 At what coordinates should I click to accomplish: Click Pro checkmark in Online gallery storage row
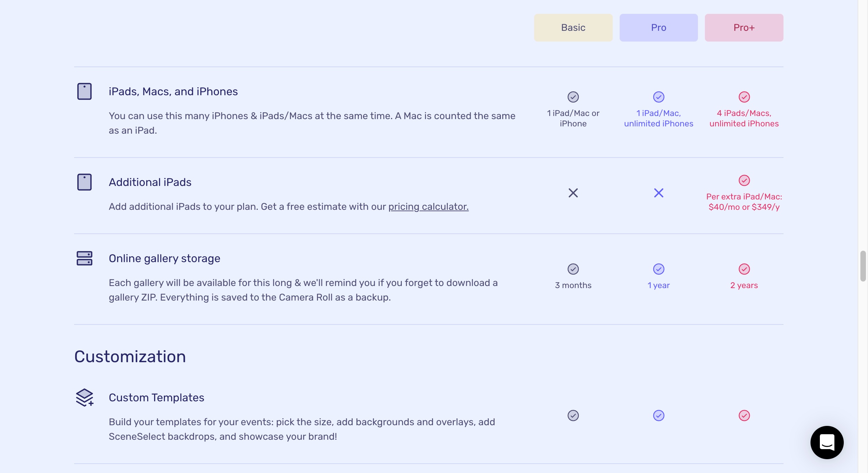tap(659, 269)
